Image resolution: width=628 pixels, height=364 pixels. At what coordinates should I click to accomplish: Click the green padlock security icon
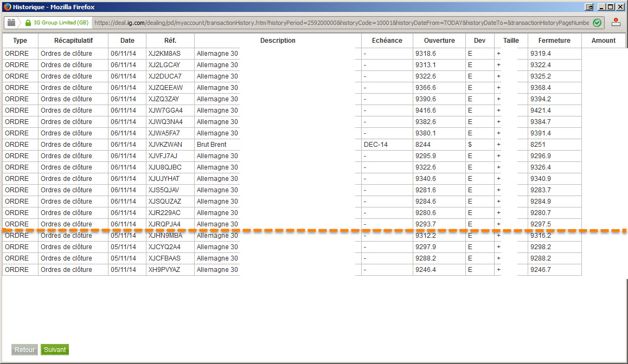point(28,23)
